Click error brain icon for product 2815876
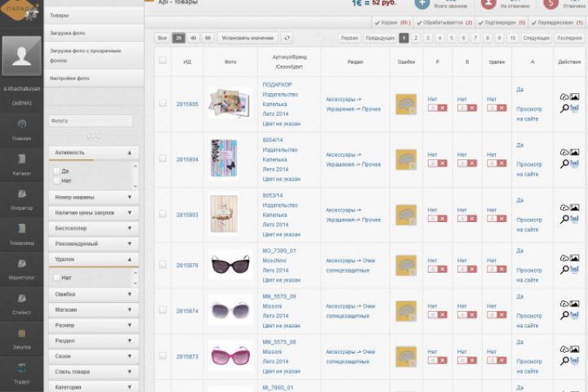The width and height of the screenshot is (588, 392). [x=406, y=265]
